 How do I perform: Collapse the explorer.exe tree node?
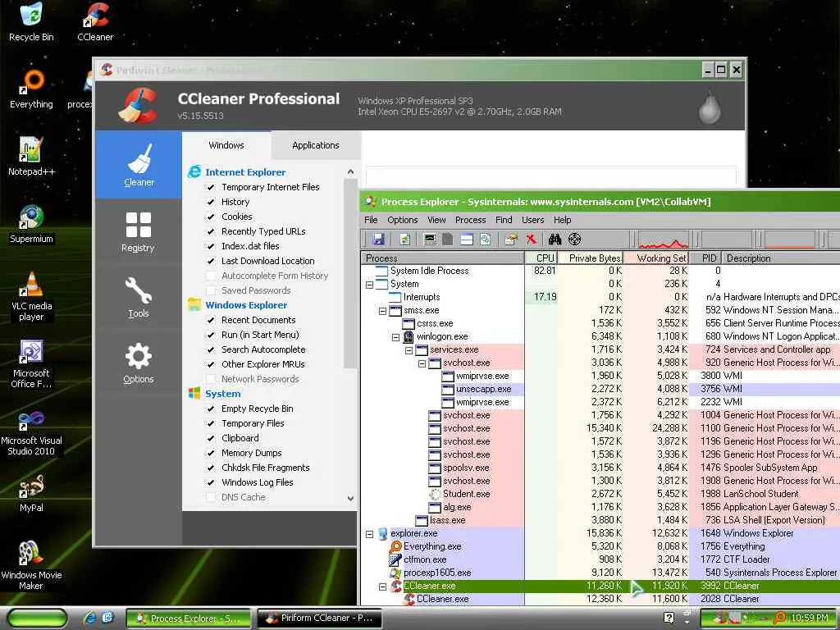370,534
